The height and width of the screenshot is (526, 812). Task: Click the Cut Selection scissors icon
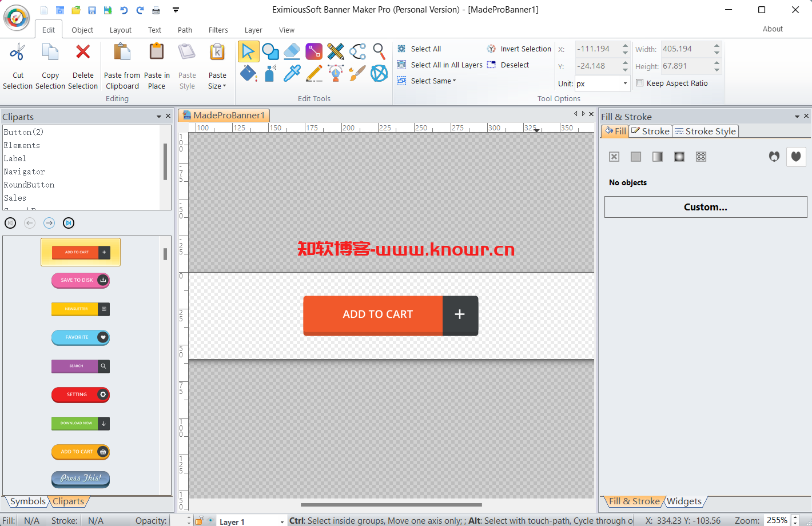click(x=18, y=53)
